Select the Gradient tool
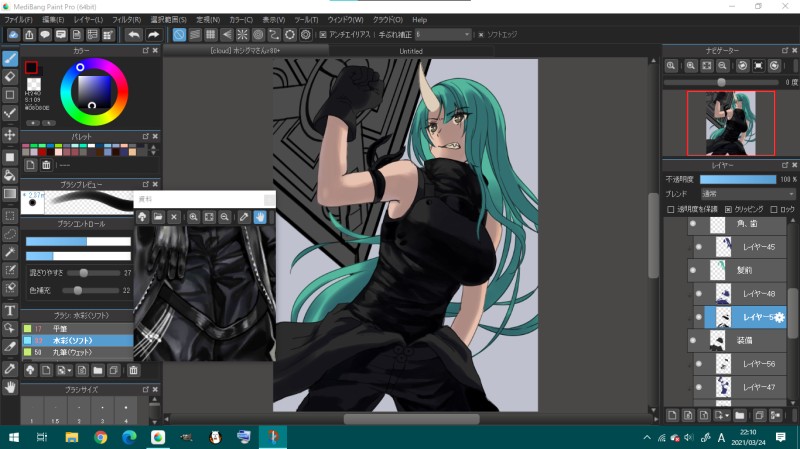The height and width of the screenshot is (449, 800). 10,193
